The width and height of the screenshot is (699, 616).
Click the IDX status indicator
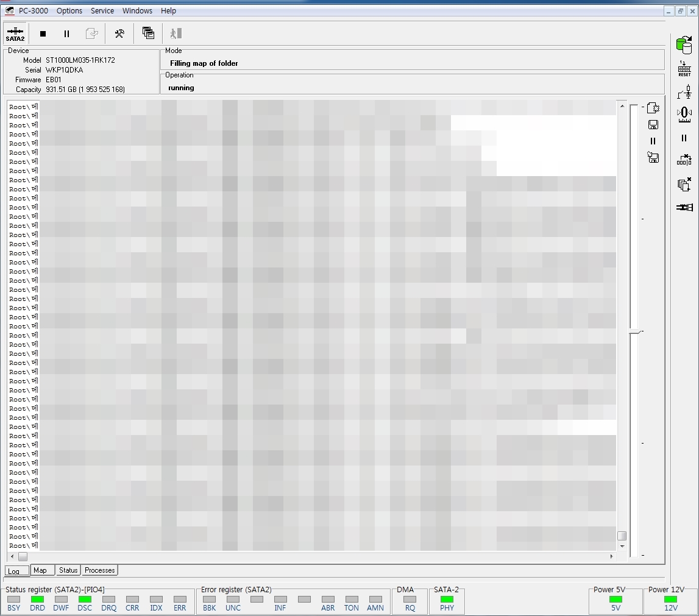click(156, 600)
